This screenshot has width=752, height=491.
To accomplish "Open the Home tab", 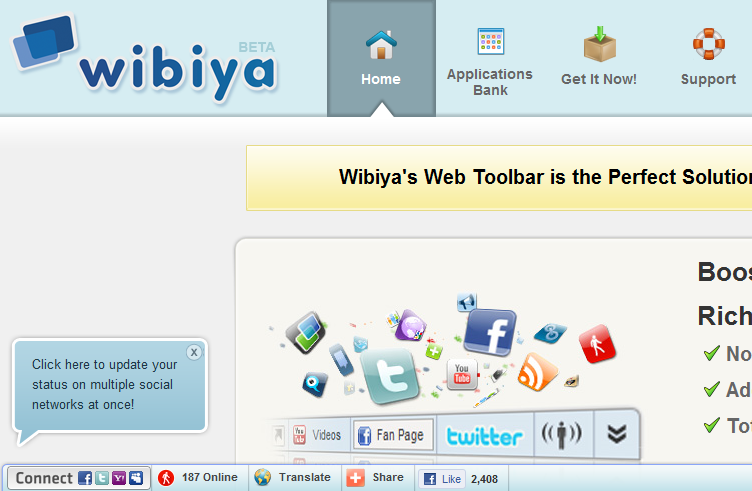I will (x=381, y=58).
